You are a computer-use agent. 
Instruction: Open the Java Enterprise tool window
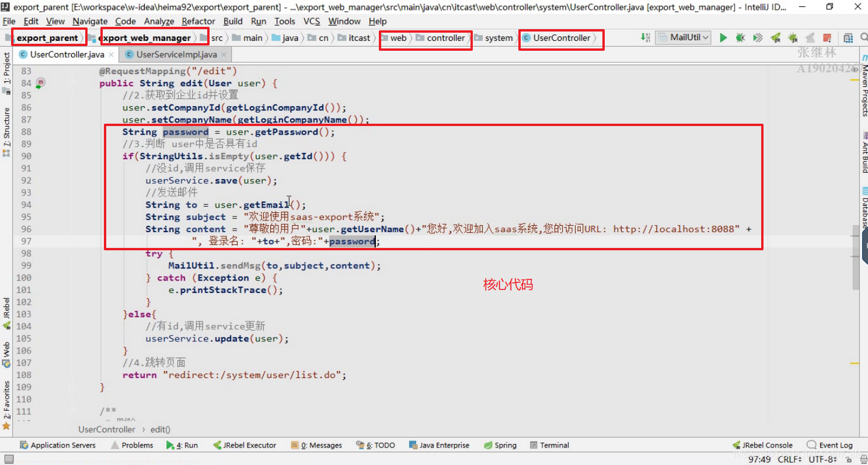click(x=438, y=445)
